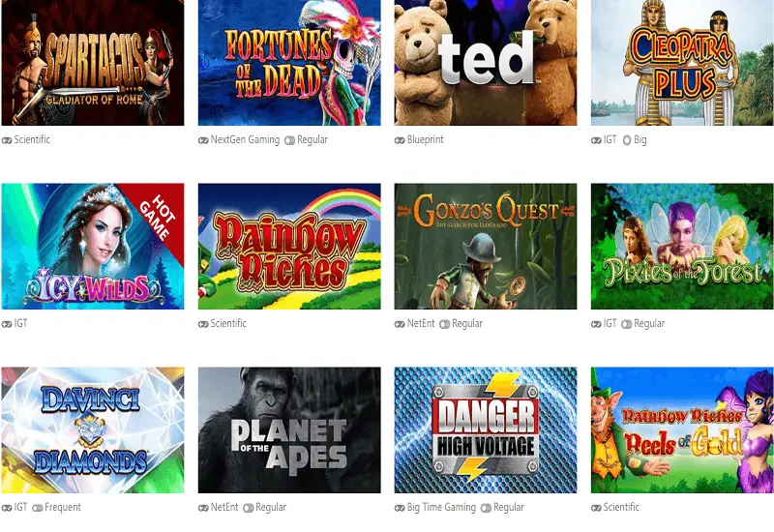774x532 pixels.
Task: Open the Spartacus Gladiator of Rome game
Action: pyautogui.click(x=93, y=63)
